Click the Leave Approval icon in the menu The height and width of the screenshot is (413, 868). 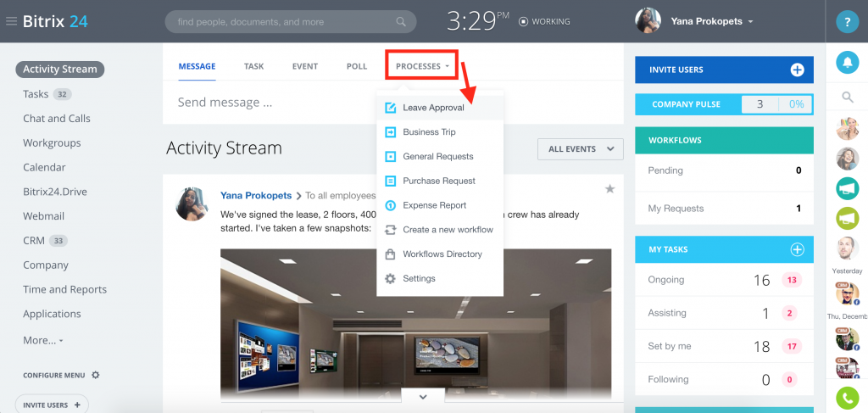click(x=390, y=108)
